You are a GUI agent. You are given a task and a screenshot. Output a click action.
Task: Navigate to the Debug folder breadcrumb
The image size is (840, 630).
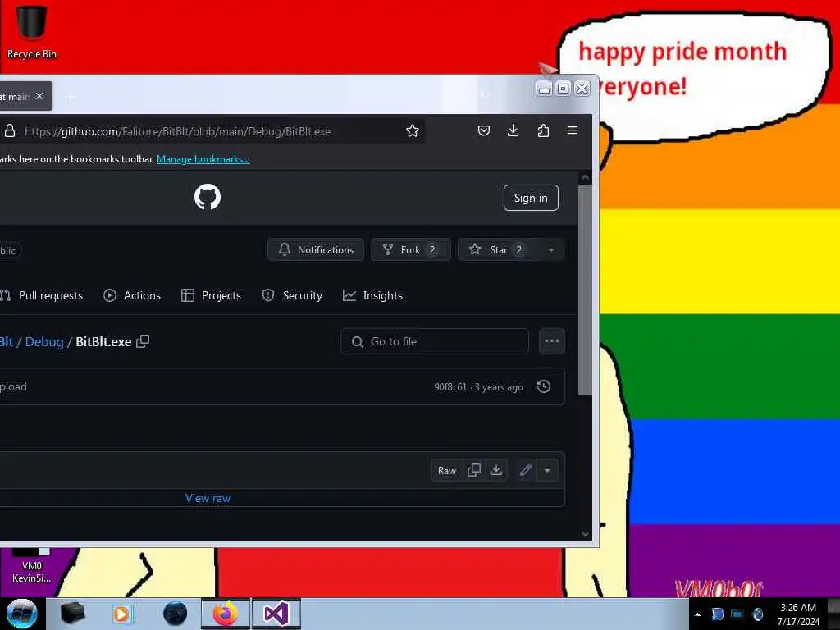click(x=44, y=342)
